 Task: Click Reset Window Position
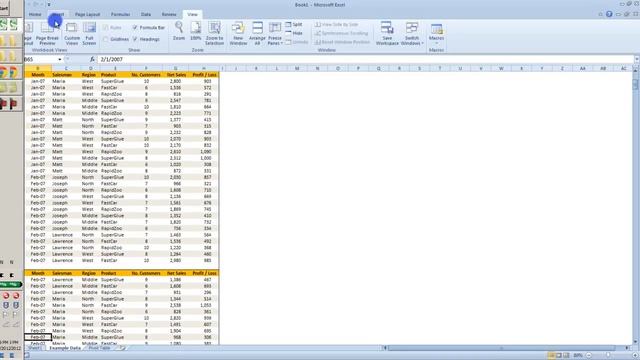[x=342, y=42]
